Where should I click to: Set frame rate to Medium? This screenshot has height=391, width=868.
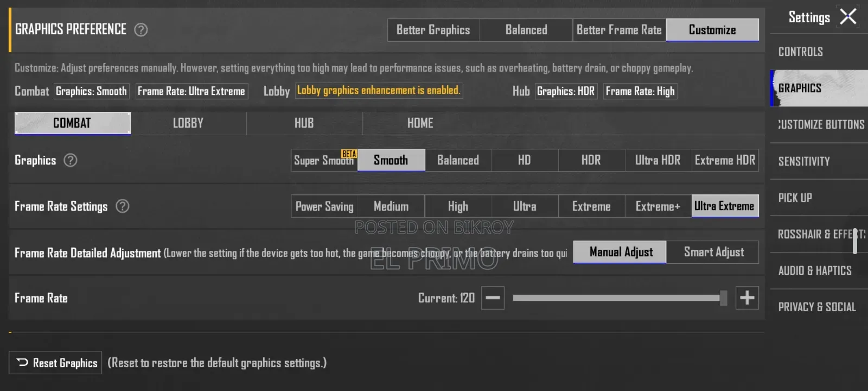tap(391, 206)
